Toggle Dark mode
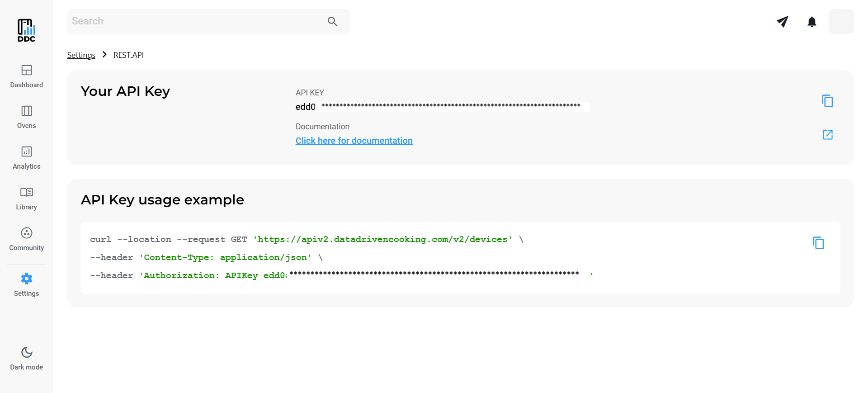Image resolution: width=868 pixels, height=393 pixels. [27, 358]
